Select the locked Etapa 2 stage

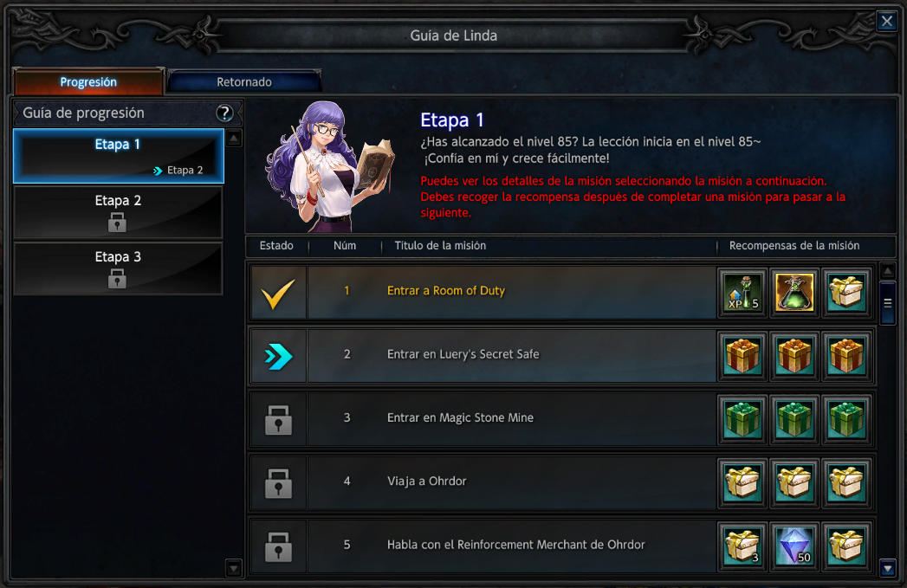click(x=118, y=212)
